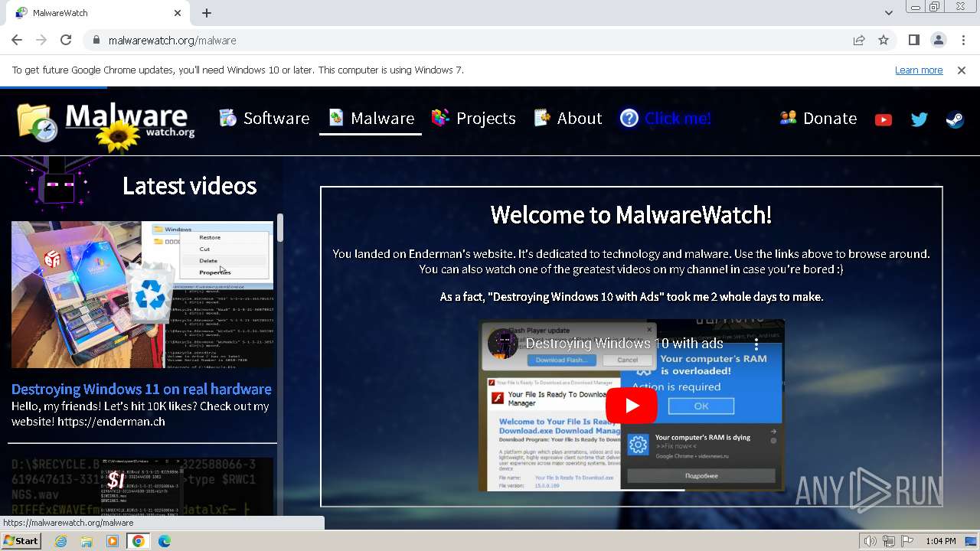
Task: Click the Enderman mascot icon
Action: pyautogui.click(x=58, y=182)
